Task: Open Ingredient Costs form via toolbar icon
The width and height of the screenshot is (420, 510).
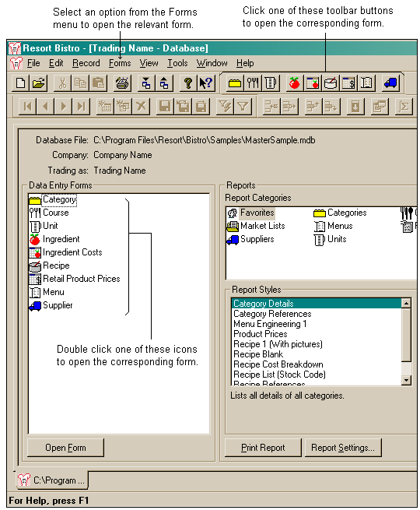Action: click(x=313, y=83)
